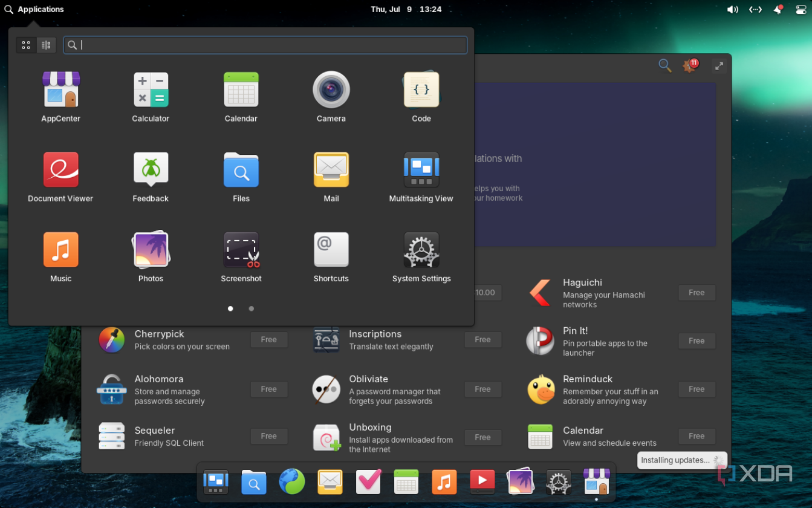Click Free button for Obliviate

click(482, 389)
